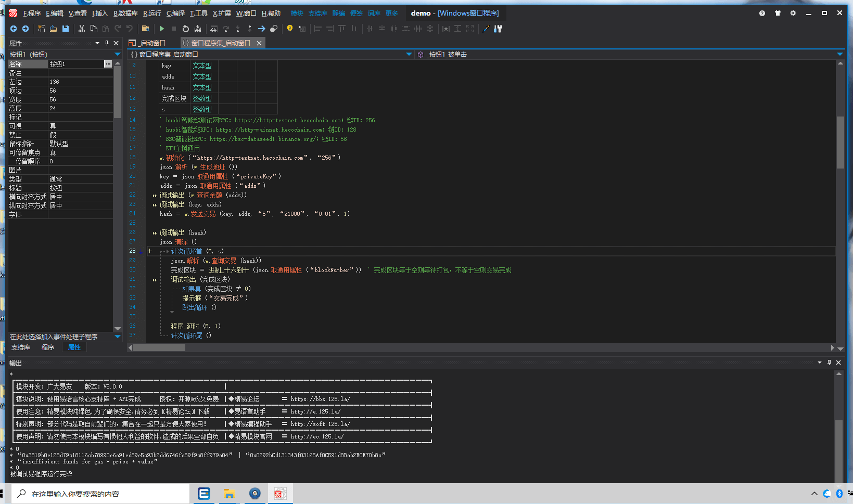This screenshot has width=853, height=504.
Task: Expand the event handler subroutine dropdown
Action: pos(117,337)
